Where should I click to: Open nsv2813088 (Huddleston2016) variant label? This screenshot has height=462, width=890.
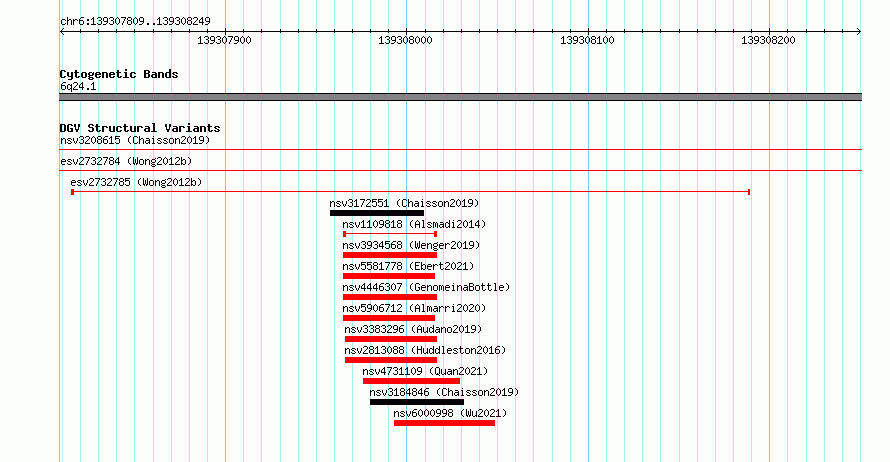pyautogui.click(x=425, y=350)
